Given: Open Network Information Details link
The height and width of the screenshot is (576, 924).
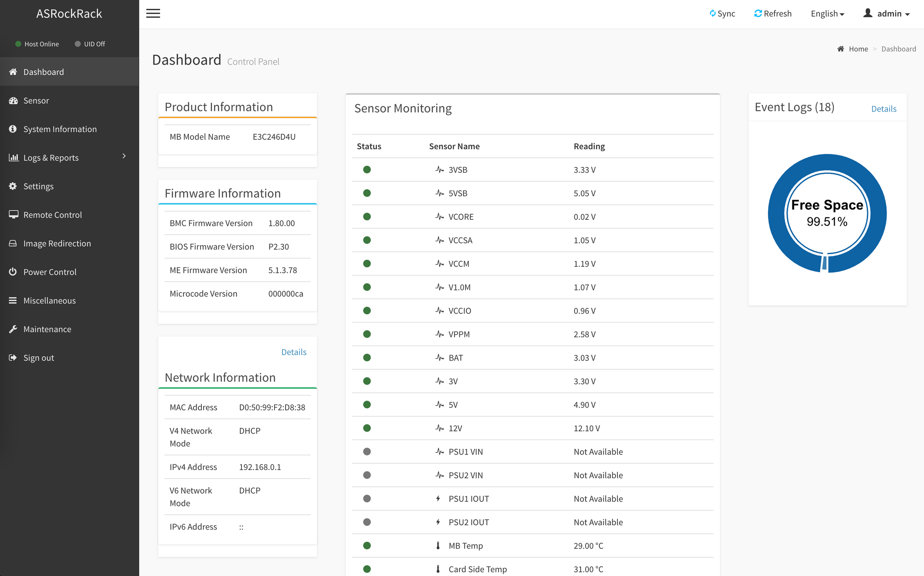Looking at the screenshot, I should click(x=294, y=352).
